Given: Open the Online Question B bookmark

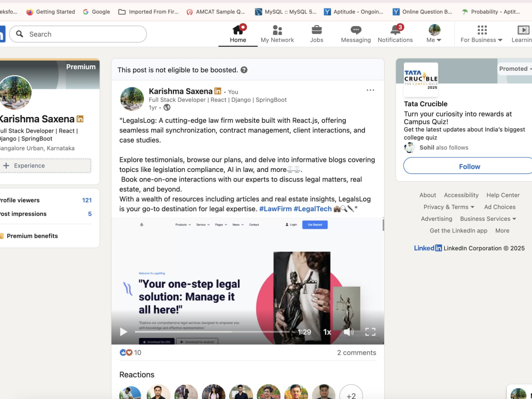Looking at the screenshot, I should [x=422, y=12].
